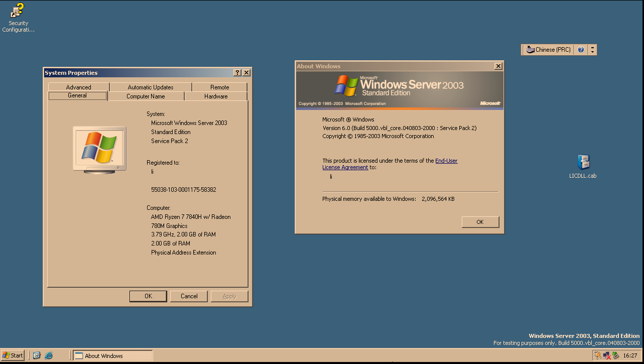Viewport: 644px width, 364px height.
Task: Click the disconnected network tray icon
Action: click(606, 355)
